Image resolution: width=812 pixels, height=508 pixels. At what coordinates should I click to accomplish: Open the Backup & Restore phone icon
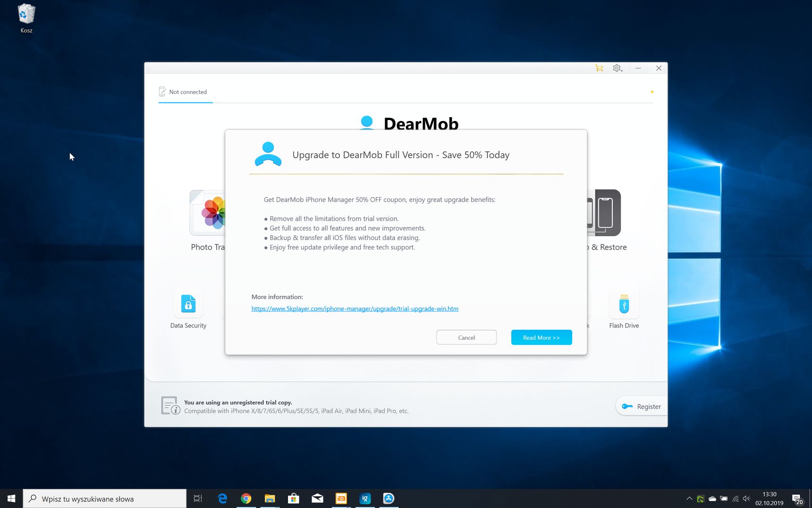pos(604,213)
